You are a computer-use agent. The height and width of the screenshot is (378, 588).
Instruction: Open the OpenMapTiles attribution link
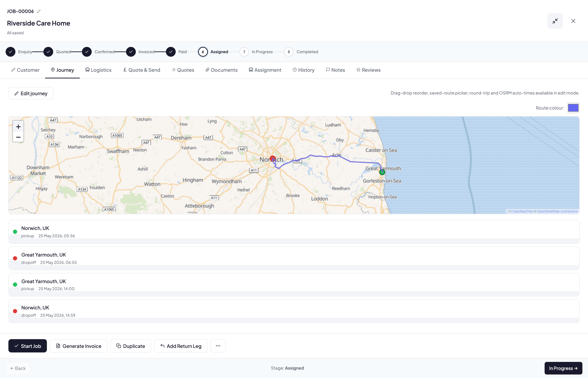click(x=523, y=211)
